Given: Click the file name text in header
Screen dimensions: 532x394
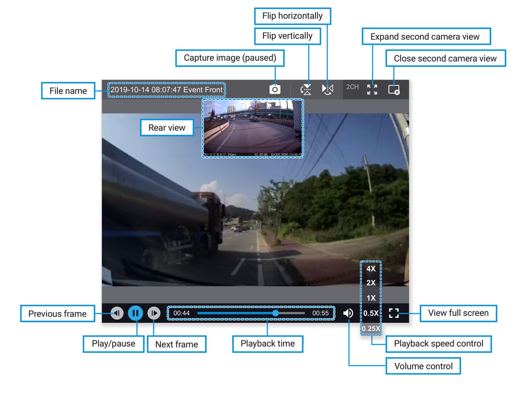Looking at the screenshot, I should click(167, 90).
